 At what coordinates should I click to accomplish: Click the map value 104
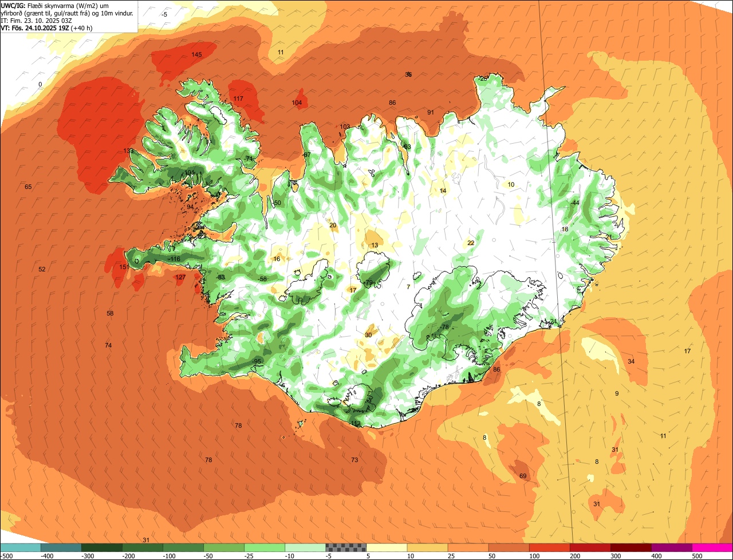[x=297, y=103]
